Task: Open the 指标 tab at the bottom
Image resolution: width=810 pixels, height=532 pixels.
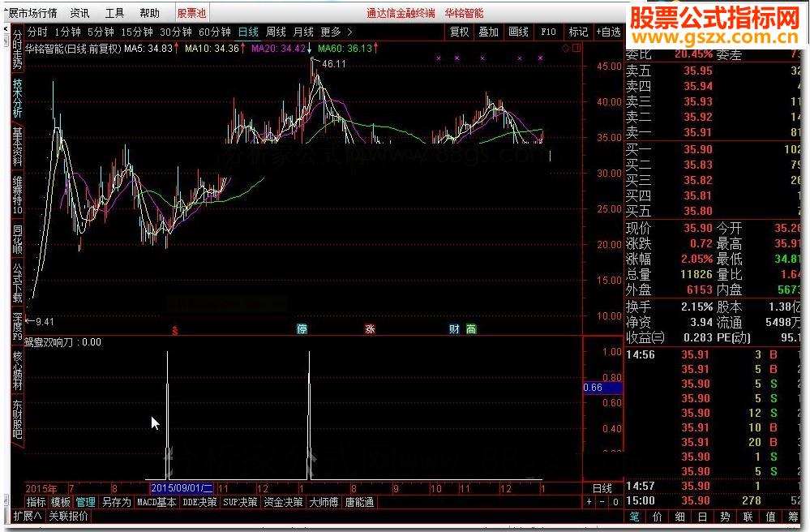Action: 36,502
